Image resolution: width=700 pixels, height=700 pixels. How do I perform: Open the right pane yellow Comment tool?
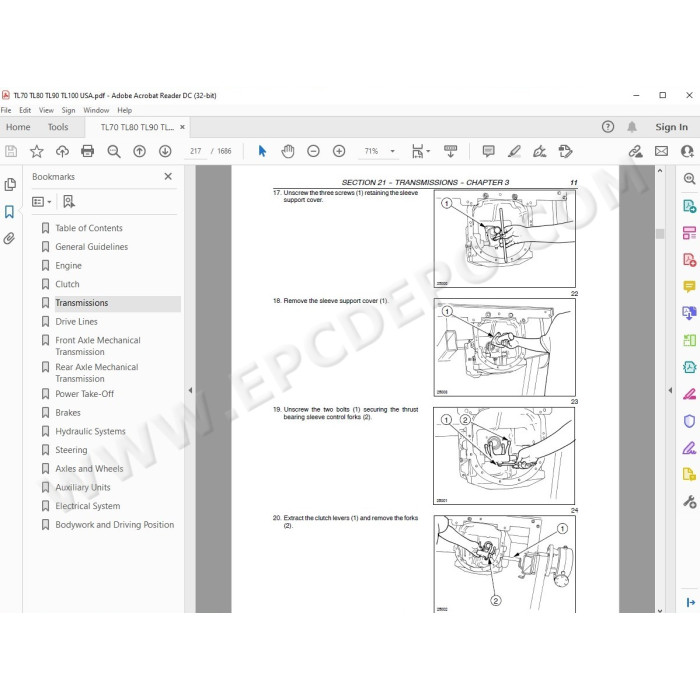[689, 286]
